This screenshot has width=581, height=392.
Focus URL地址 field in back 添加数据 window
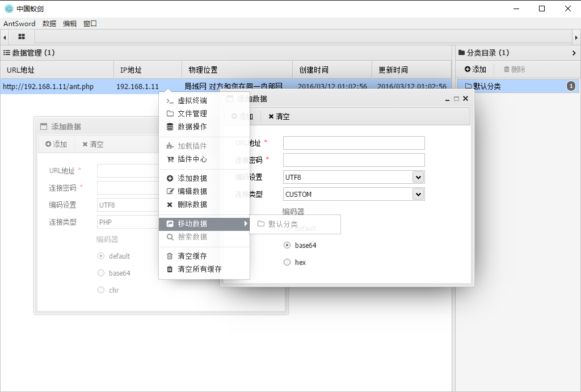coord(128,171)
